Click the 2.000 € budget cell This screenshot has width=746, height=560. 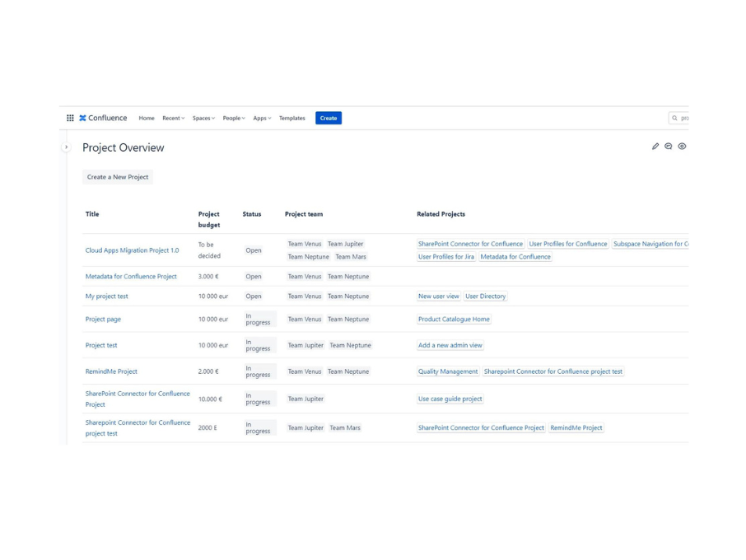208,371
